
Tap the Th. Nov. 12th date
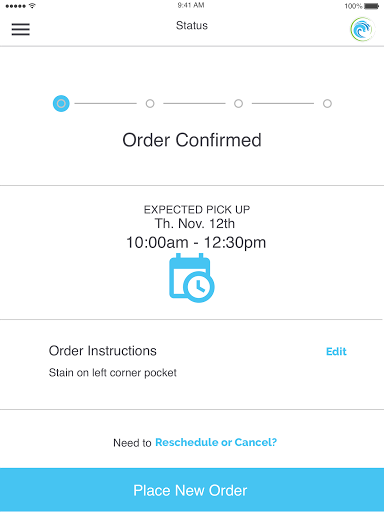[195, 223]
